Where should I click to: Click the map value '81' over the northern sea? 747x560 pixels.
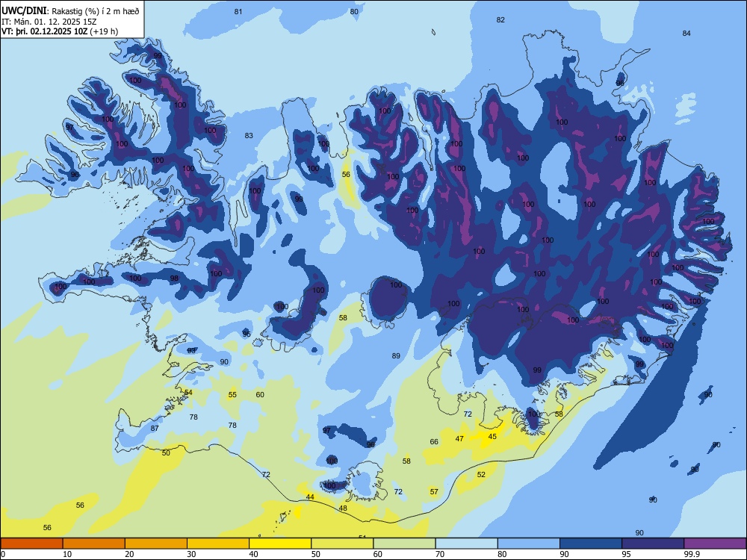coord(238,11)
